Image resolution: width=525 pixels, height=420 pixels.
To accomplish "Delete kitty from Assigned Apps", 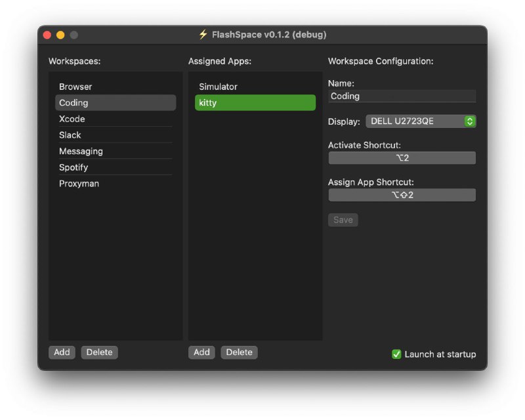I will (x=239, y=352).
